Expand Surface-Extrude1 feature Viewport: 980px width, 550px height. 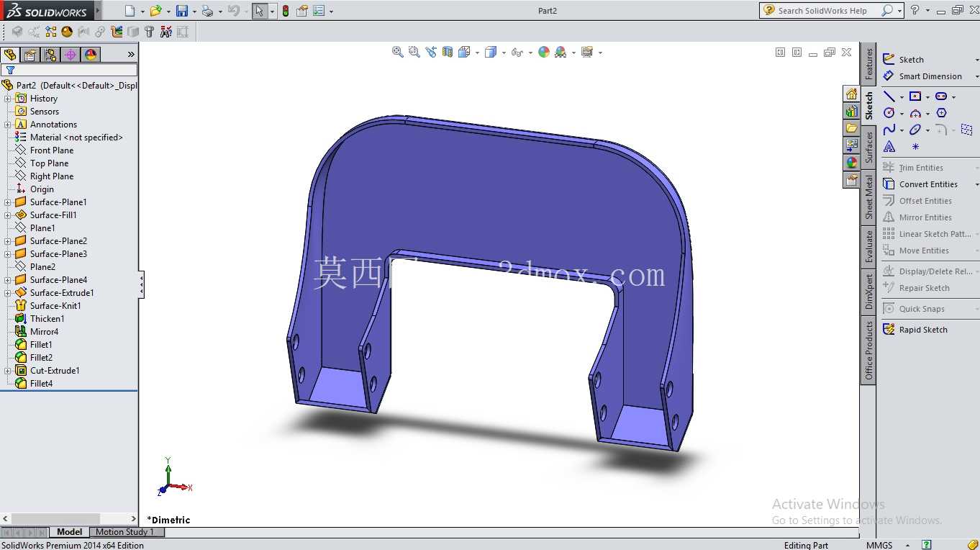tap(8, 293)
